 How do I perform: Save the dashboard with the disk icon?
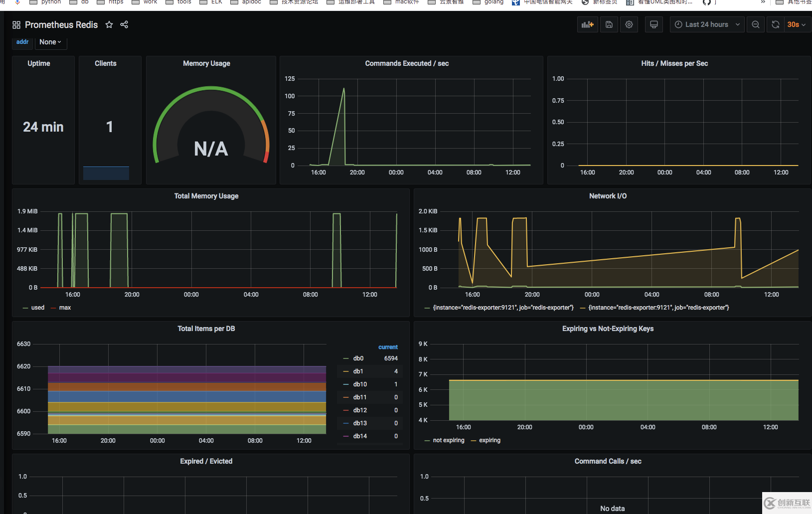[609, 24]
